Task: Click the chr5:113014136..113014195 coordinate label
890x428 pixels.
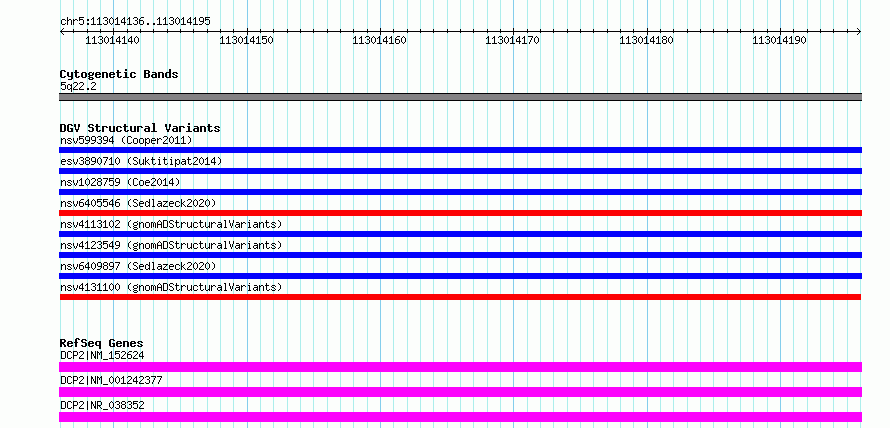Action: tap(135, 22)
